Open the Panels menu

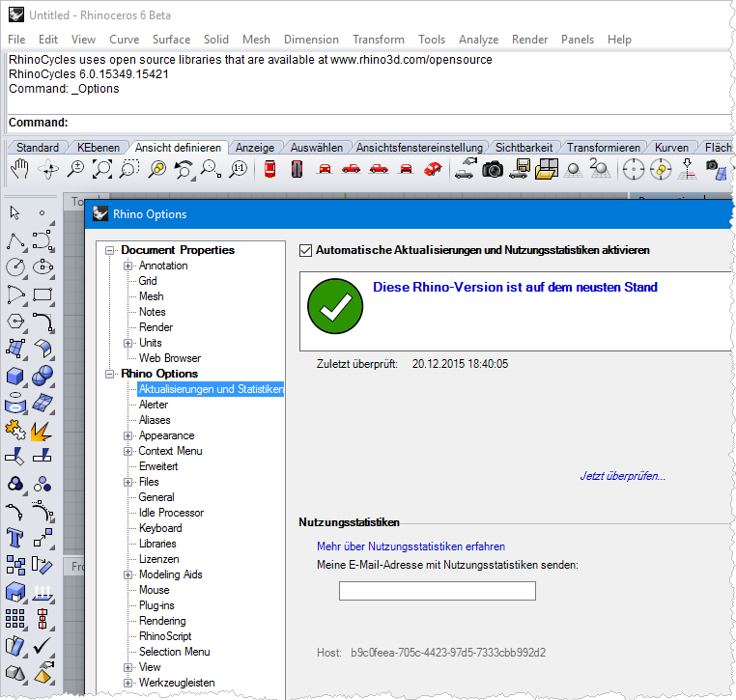click(578, 40)
